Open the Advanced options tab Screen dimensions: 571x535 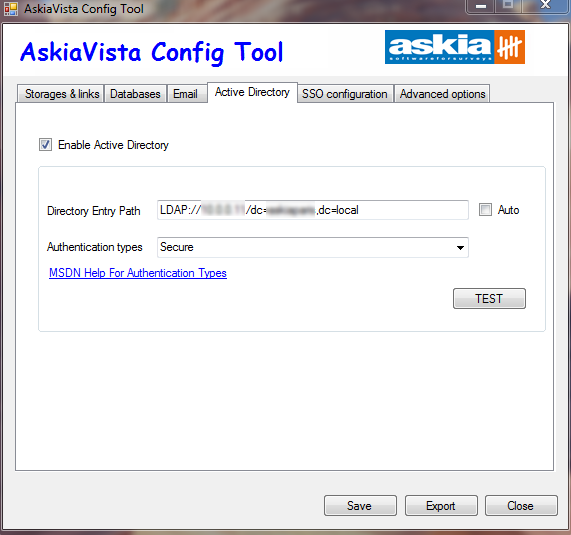[x=442, y=94]
